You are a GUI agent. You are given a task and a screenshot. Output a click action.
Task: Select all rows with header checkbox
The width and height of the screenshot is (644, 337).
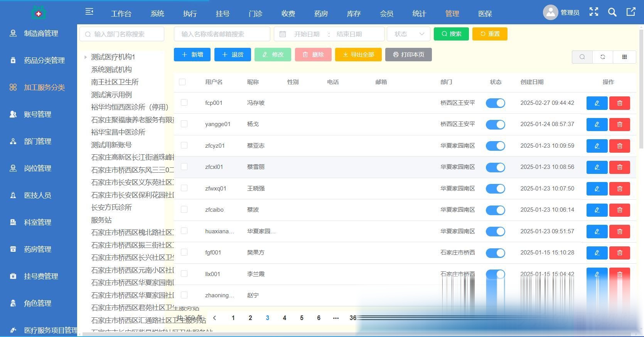(x=182, y=82)
